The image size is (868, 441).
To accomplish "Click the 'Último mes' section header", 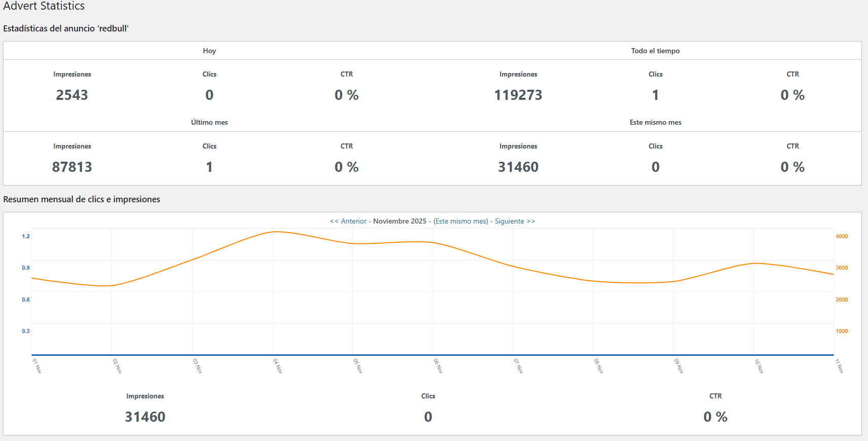I will (209, 122).
